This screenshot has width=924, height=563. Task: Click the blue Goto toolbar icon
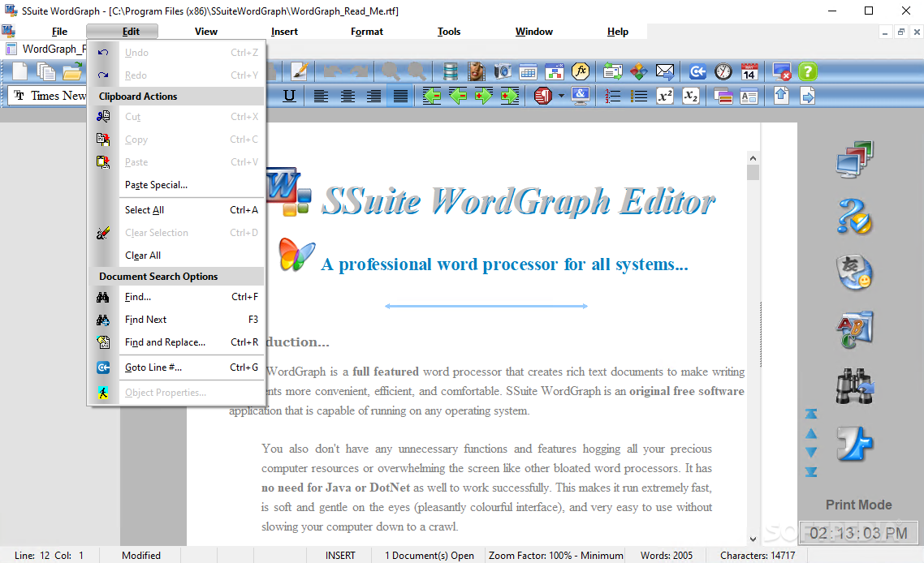pyautogui.click(x=697, y=72)
